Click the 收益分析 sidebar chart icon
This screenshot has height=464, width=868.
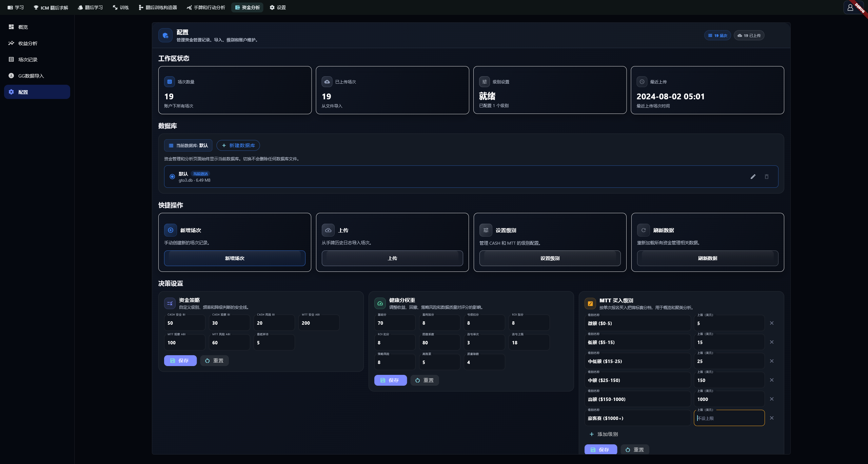tap(11, 43)
